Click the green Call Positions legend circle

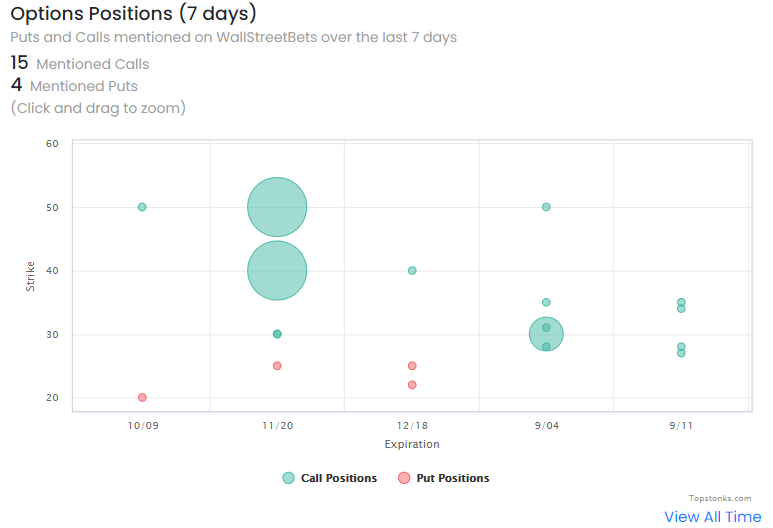pyautogui.click(x=288, y=478)
